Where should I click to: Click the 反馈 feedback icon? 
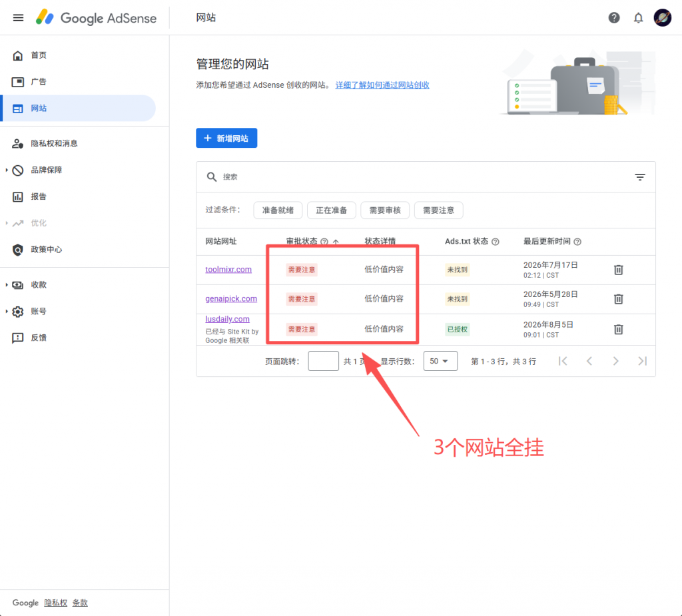tap(18, 338)
